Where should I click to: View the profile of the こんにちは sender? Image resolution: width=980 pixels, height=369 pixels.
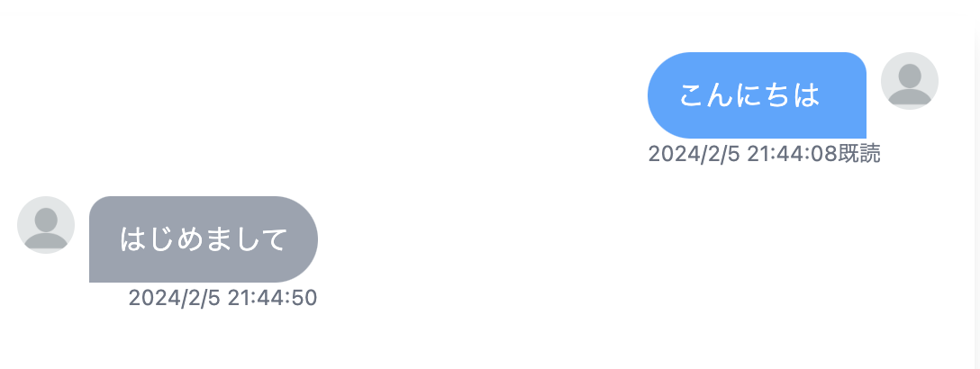coord(909,81)
